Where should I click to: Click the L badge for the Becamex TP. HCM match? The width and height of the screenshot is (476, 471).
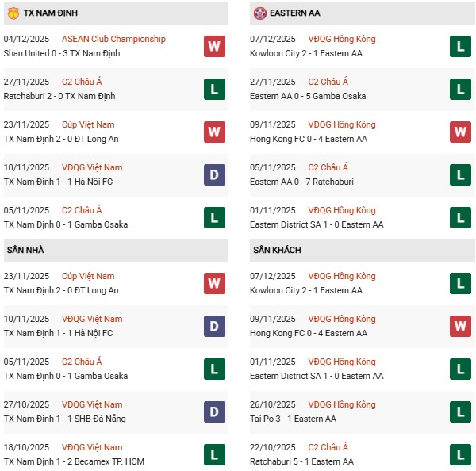tap(214, 454)
